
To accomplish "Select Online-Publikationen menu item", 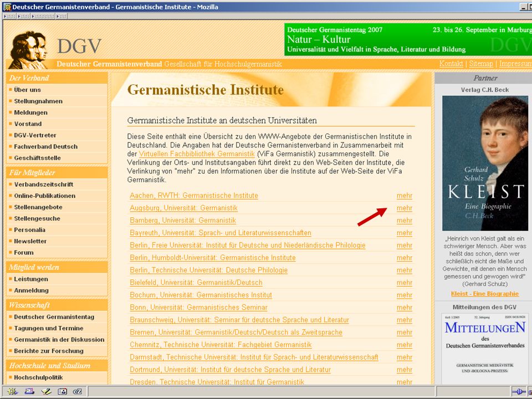I will click(45, 196).
